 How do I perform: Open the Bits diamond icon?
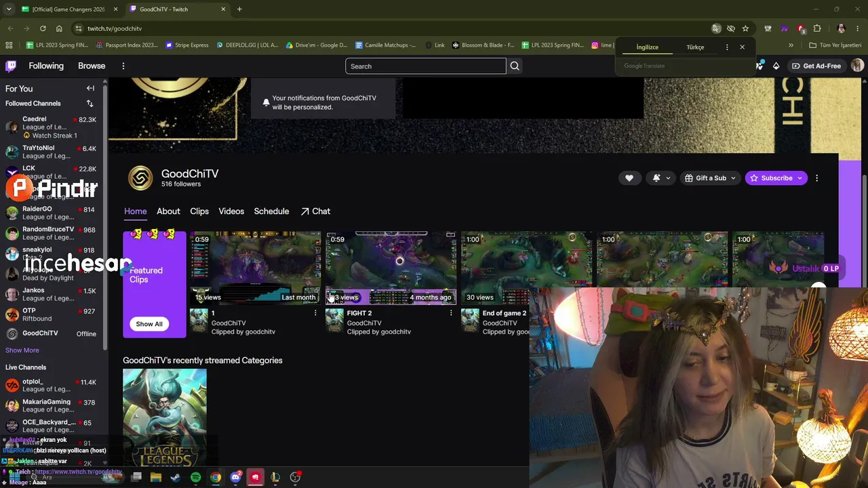(776, 66)
